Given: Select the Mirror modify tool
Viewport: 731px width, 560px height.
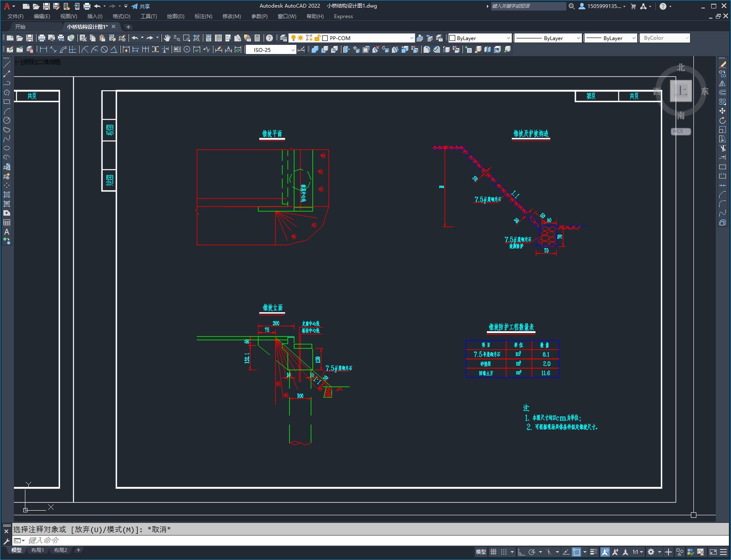Looking at the screenshot, I should tap(723, 83).
